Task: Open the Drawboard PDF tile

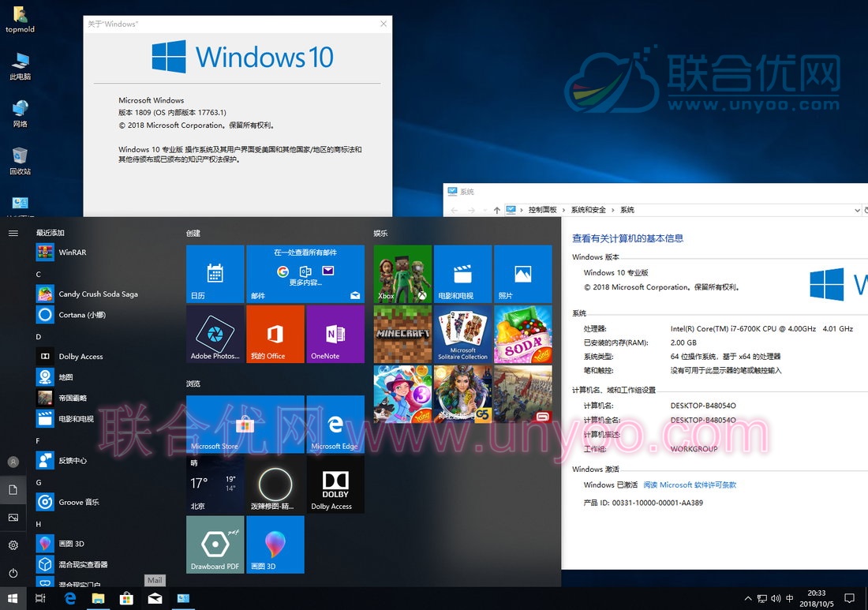Action: [x=215, y=545]
